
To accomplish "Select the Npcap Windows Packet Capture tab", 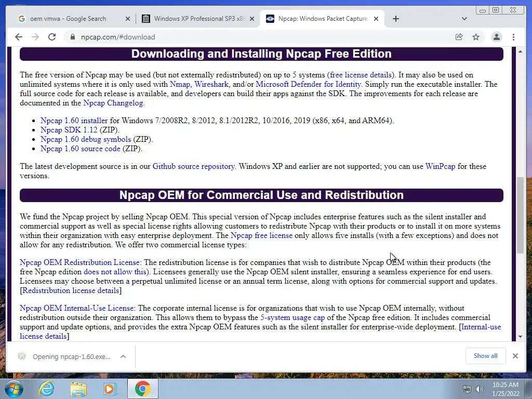I will click(x=322, y=19).
